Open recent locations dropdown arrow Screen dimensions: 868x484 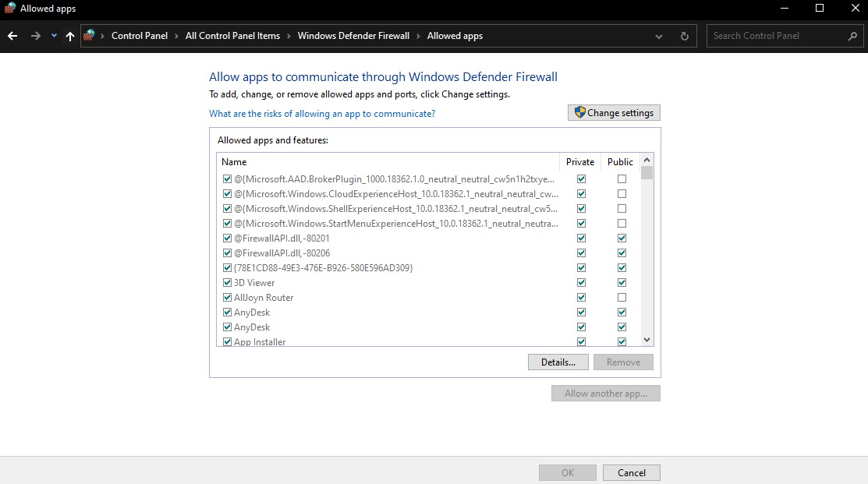tap(54, 36)
